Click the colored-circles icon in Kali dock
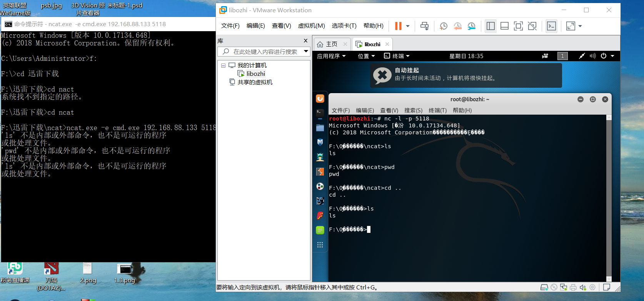Viewport: 644px width, 301px height. click(x=320, y=186)
